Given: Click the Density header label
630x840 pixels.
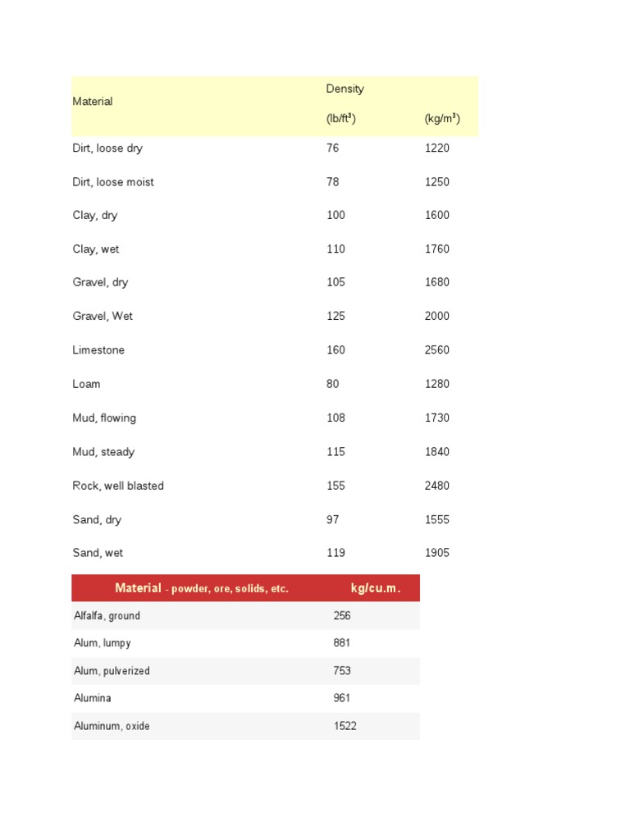Looking at the screenshot, I should pos(345,89).
